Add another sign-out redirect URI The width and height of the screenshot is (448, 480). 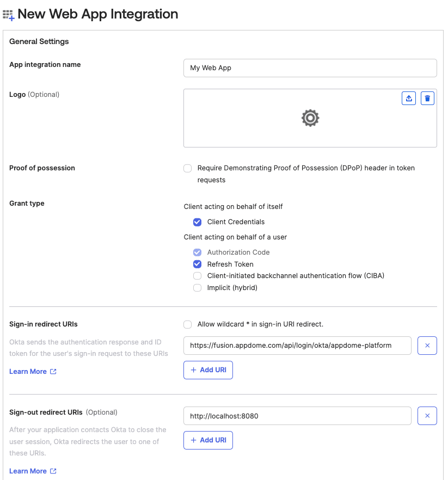tap(208, 440)
